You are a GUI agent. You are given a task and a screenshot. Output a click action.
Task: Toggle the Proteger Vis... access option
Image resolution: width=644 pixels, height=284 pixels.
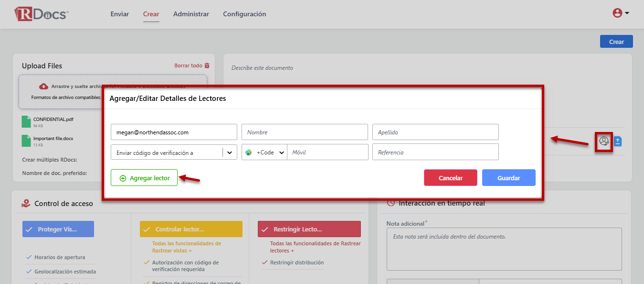(x=58, y=229)
